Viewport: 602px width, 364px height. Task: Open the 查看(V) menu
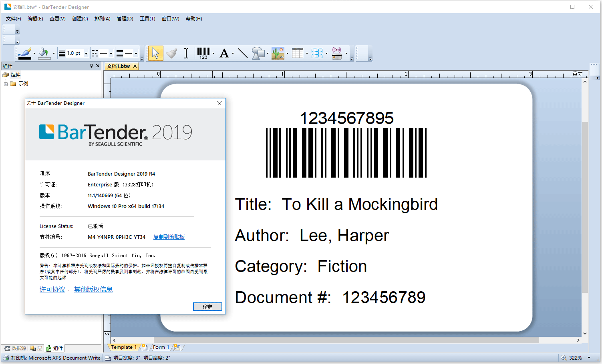[58, 19]
